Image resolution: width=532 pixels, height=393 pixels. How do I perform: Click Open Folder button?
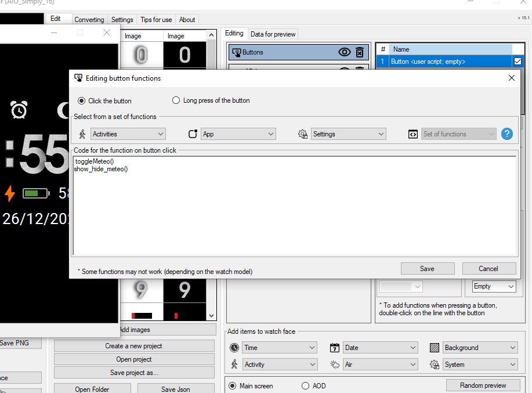click(x=92, y=389)
